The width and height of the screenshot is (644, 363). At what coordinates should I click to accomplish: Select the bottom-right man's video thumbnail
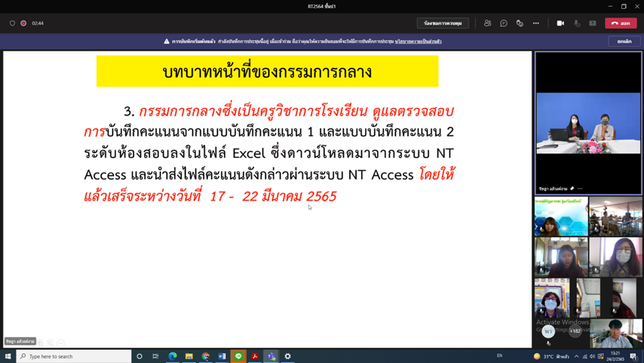click(616, 333)
